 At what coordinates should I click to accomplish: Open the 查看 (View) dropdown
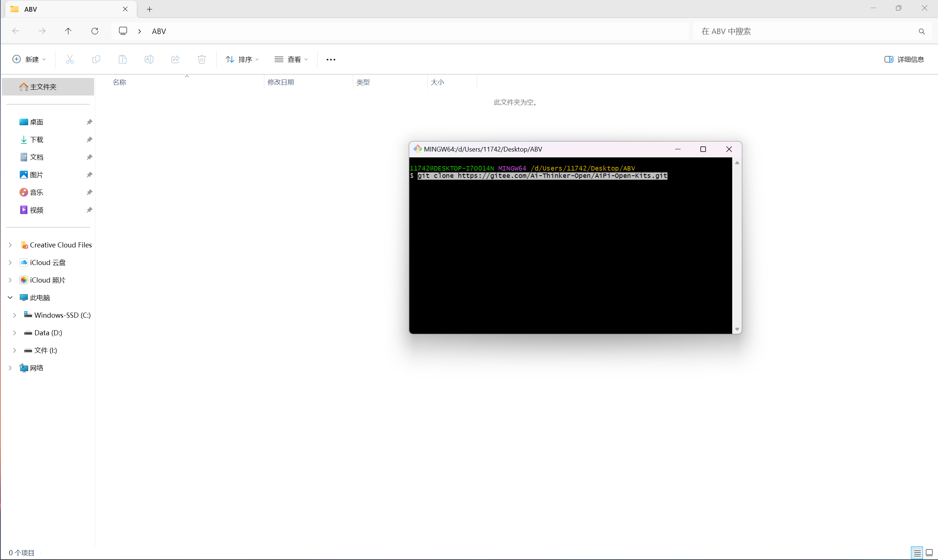(x=291, y=59)
